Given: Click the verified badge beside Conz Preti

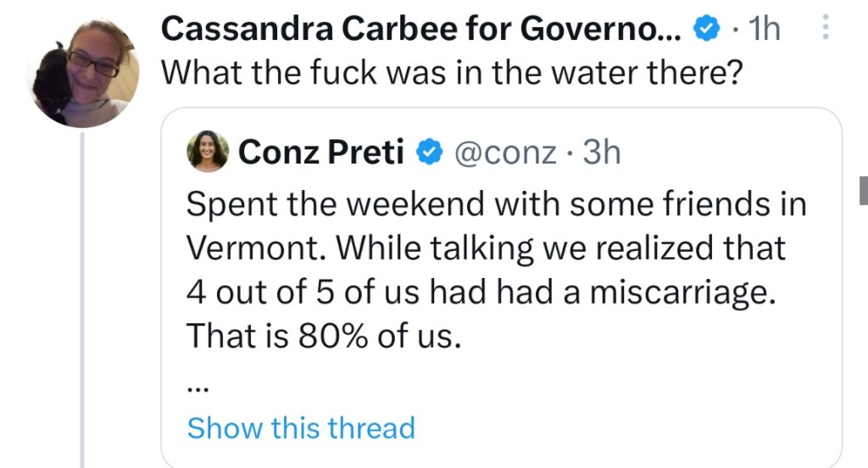Looking at the screenshot, I should click(430, 153).
